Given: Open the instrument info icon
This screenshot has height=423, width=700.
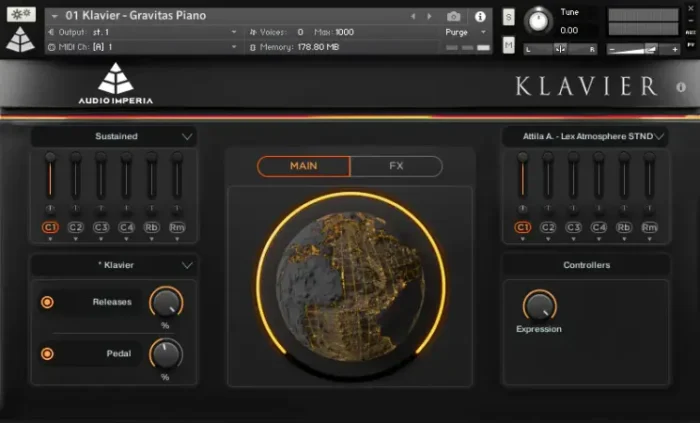Looking at the screenshot, I should click(x=480, y=16).
